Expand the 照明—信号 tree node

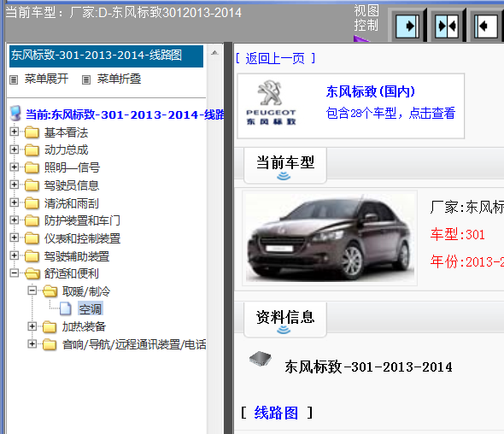point(15,167)
